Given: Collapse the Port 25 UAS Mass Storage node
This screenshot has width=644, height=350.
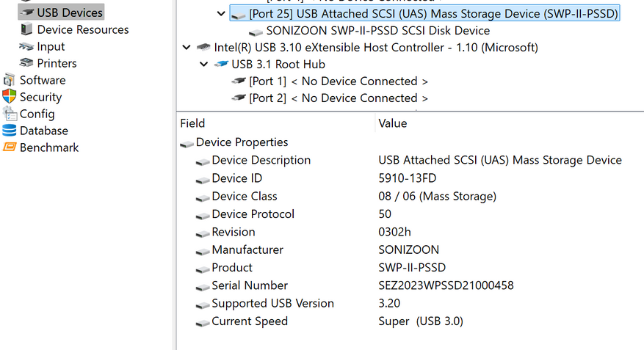Looking at the screenshot, I should (x=222, y=13).
